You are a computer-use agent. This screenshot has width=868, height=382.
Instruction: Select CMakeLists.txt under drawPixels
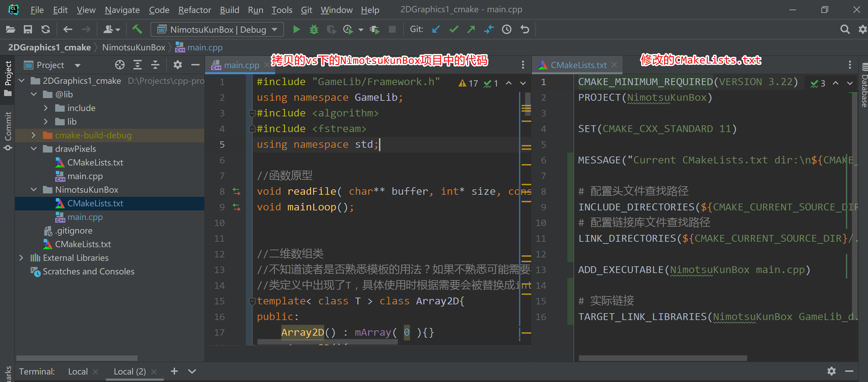95,162
